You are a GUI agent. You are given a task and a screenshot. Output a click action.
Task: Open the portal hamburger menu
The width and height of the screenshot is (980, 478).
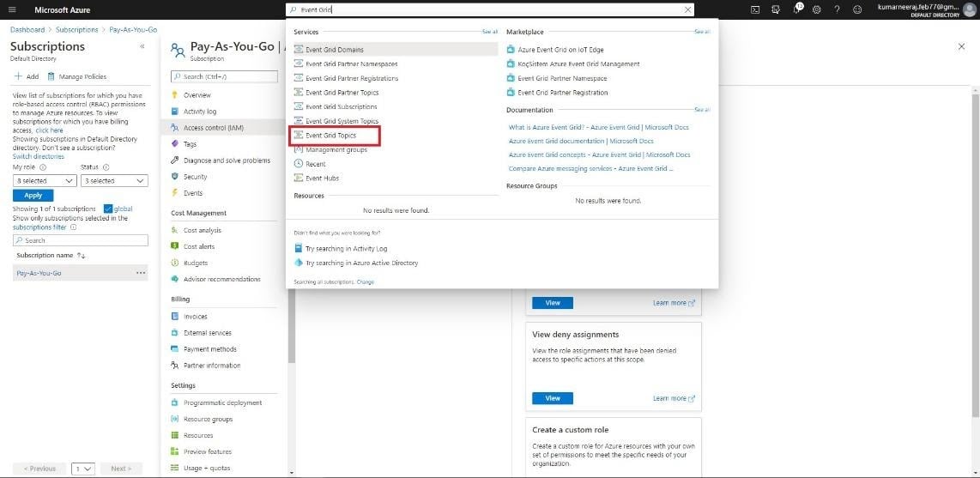pyautogui.click(x=13, y=10)
